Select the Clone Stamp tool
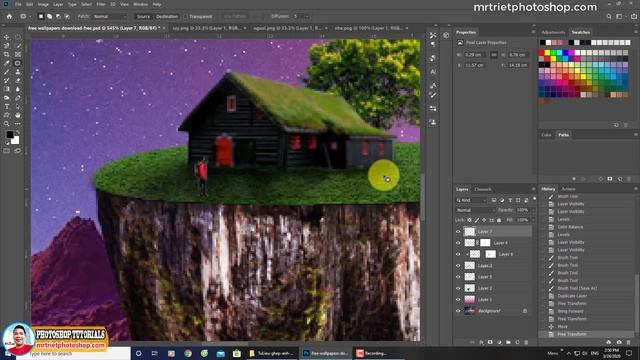The image size is (640, 360). [18, 72]
